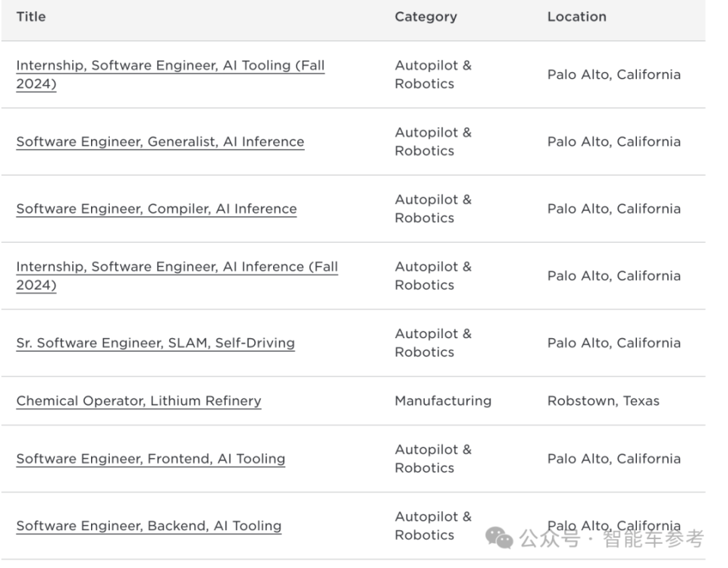Open Chemical Operator, Lithium Refinery job link

(x=139, y=400)
